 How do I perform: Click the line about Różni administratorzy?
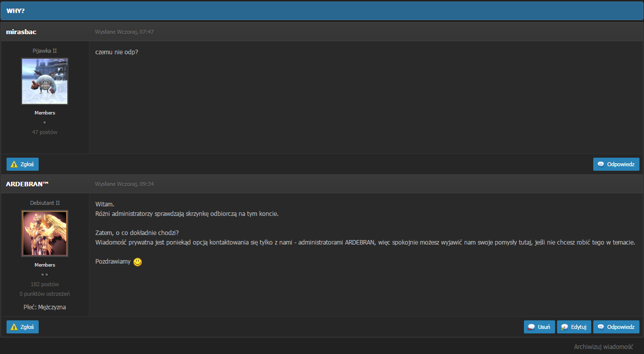tap(186, 214)
